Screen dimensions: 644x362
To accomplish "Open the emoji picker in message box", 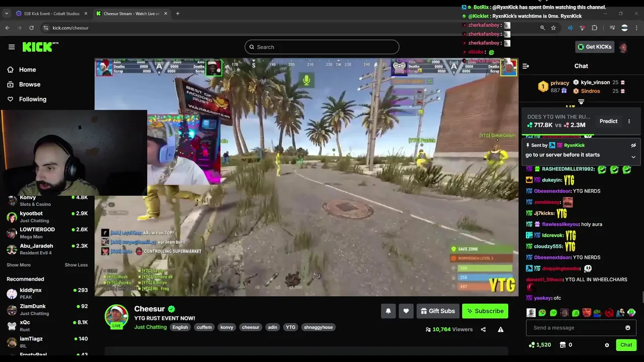I will click(628, 328).
